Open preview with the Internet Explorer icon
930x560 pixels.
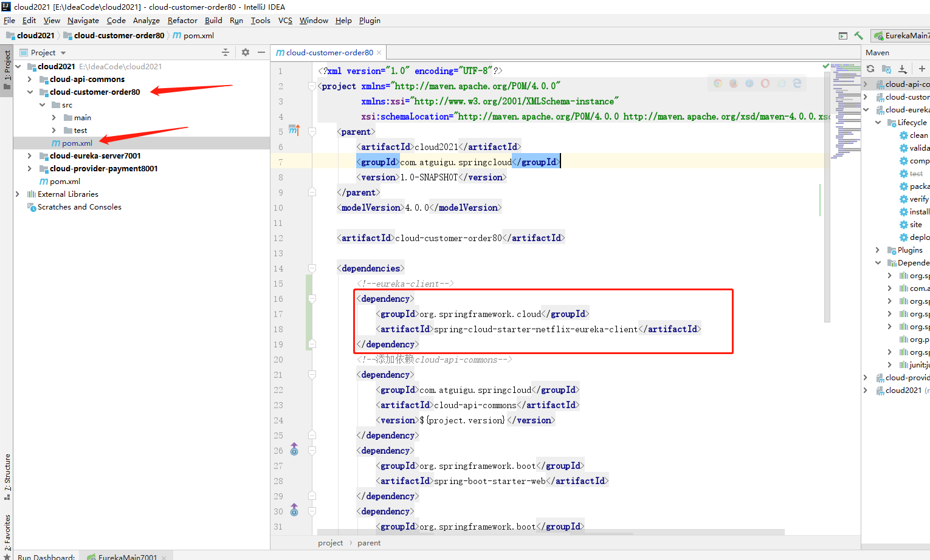pos(781,83)
